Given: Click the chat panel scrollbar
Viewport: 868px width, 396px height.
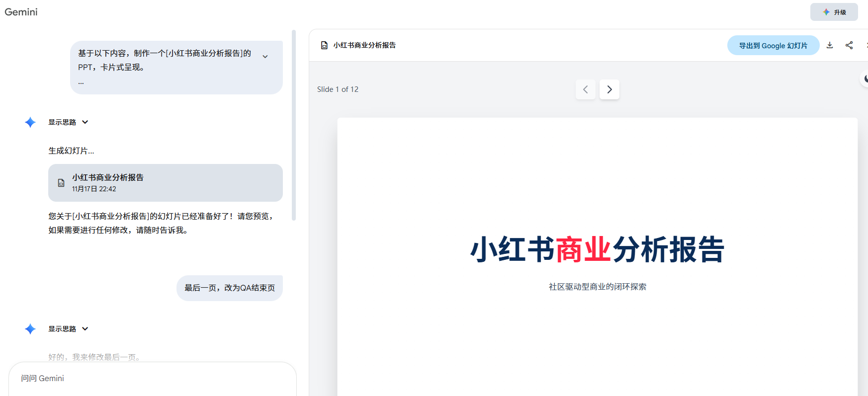Looking at the screenshot, I should tap(294, 125).
